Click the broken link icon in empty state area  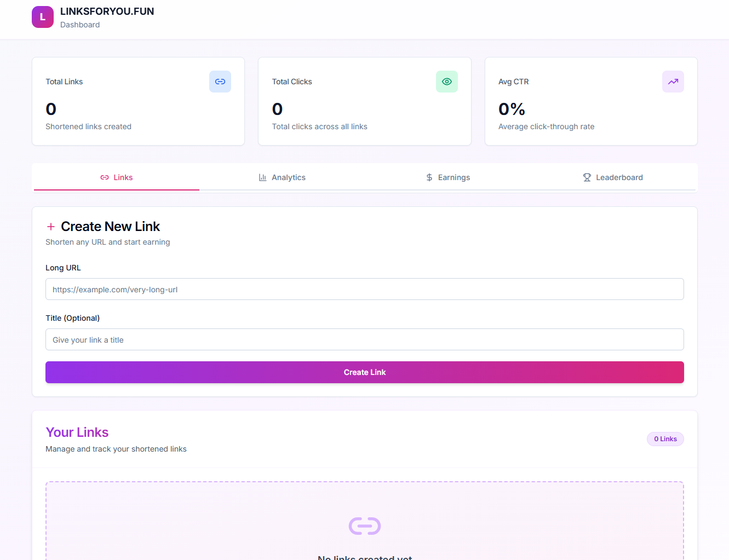pos(364,526)
